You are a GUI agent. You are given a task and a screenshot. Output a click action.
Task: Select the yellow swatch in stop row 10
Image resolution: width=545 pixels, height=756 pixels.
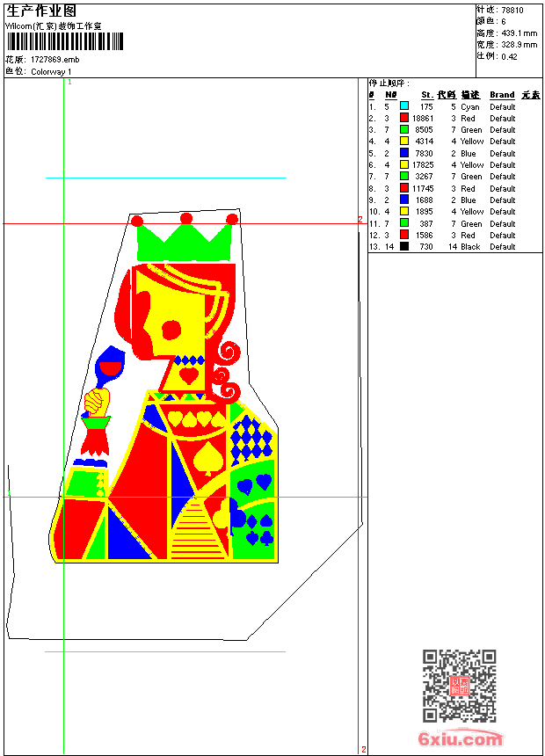coord(404,211)
